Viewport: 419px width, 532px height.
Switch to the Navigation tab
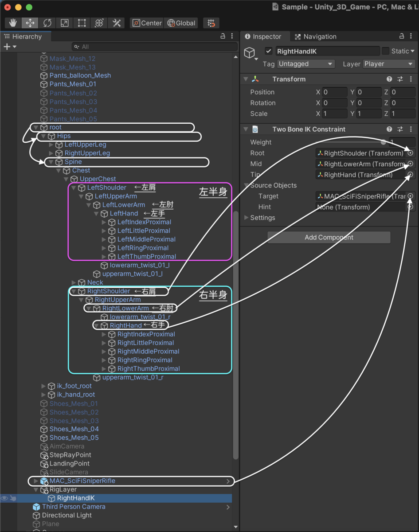(x=315, y=36)
